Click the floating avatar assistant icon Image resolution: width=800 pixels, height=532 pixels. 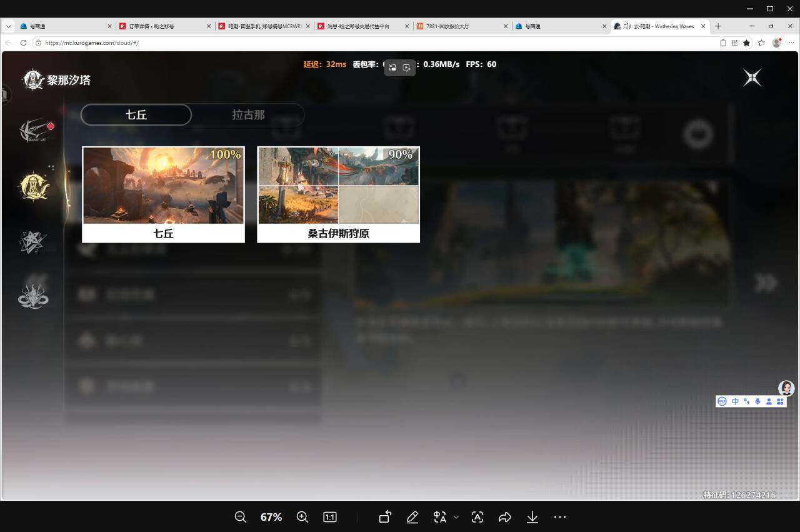pos(786,388)
